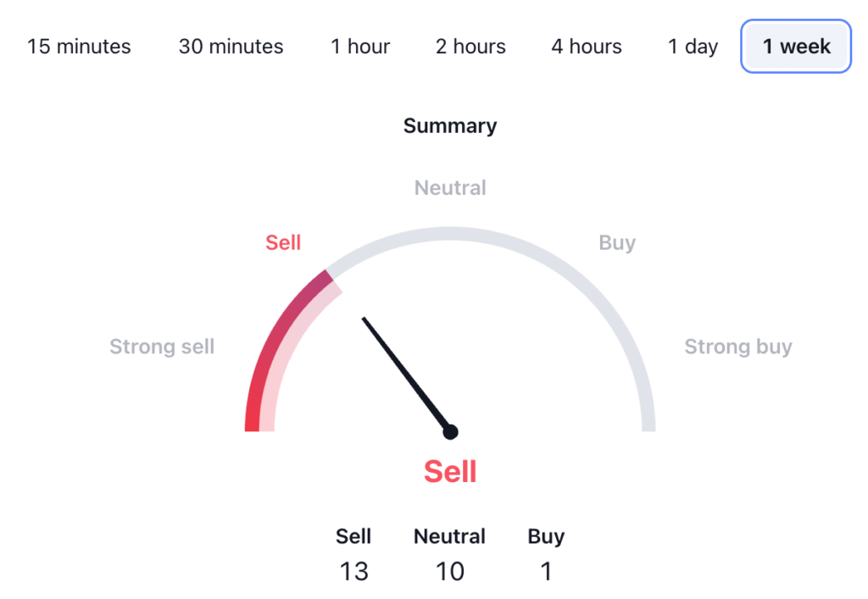
Task: Switch to the 4 hours timeframe
Action: click(x=587, y=47)
